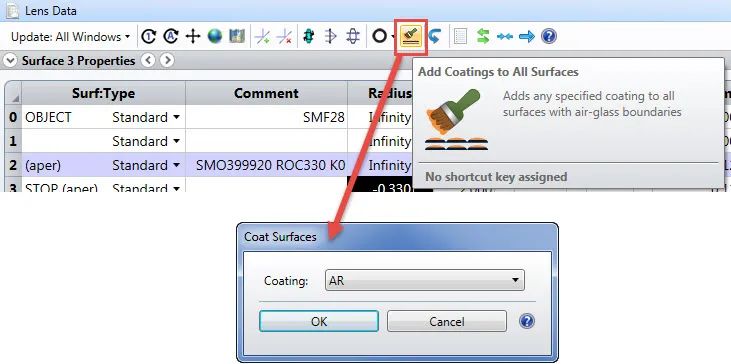The width and height of the screenshot is (731, 364).
Task: Select the SMF28 comment cell
Action: tap(267, 117)
